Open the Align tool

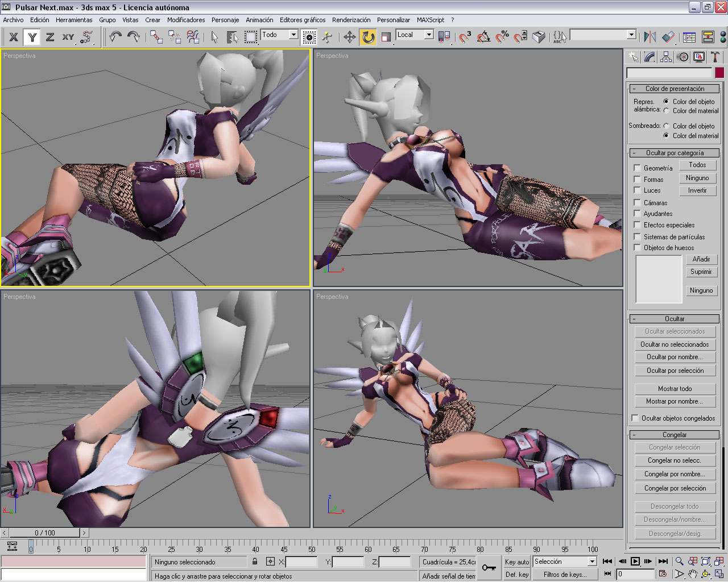668,38
